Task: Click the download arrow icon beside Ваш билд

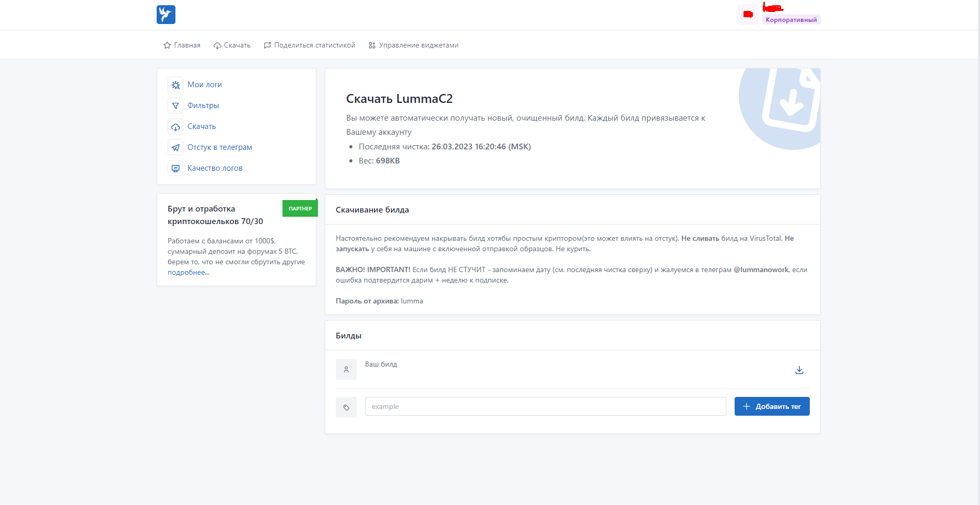Action: tap(799, 370)
